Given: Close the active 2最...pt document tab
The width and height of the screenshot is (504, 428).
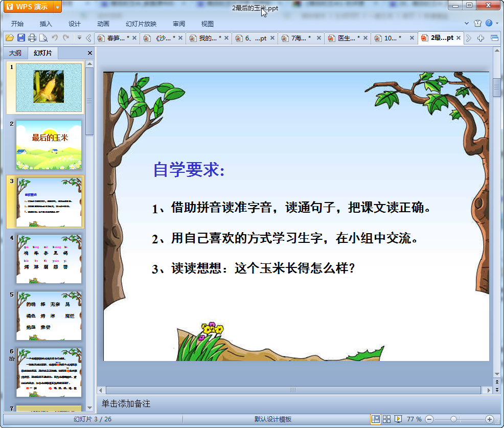Looking at the screenshot, I should [459, 38].
